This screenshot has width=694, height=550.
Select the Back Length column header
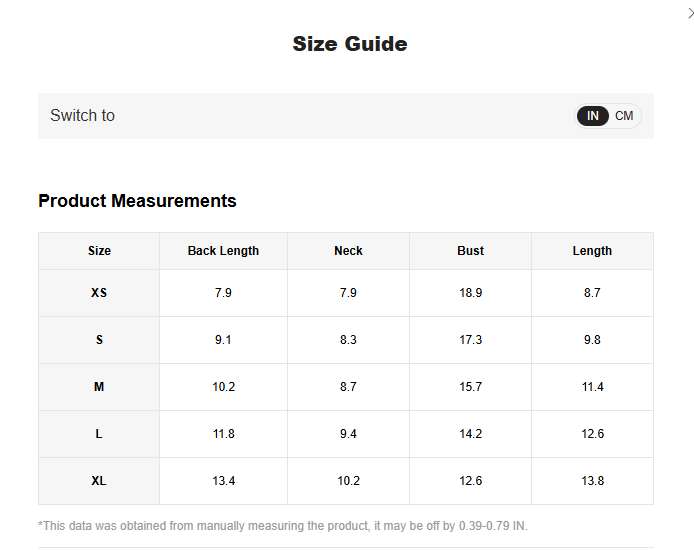point(223,251)
